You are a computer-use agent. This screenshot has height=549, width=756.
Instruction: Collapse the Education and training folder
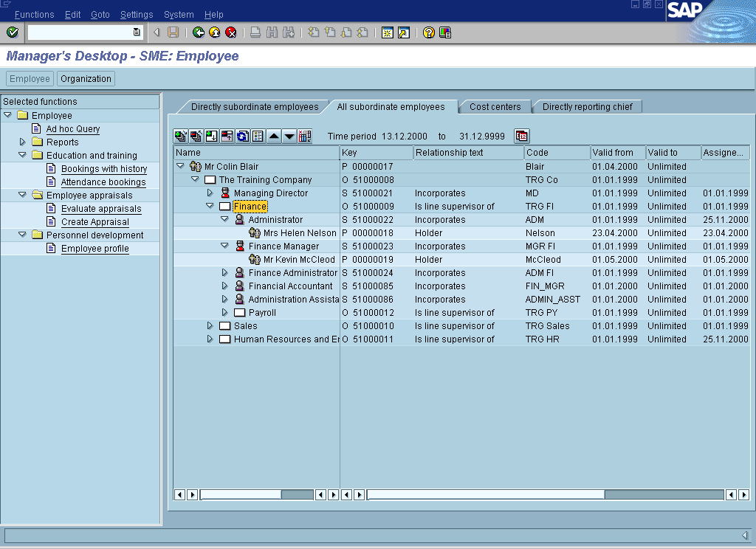tap(22, 155)
